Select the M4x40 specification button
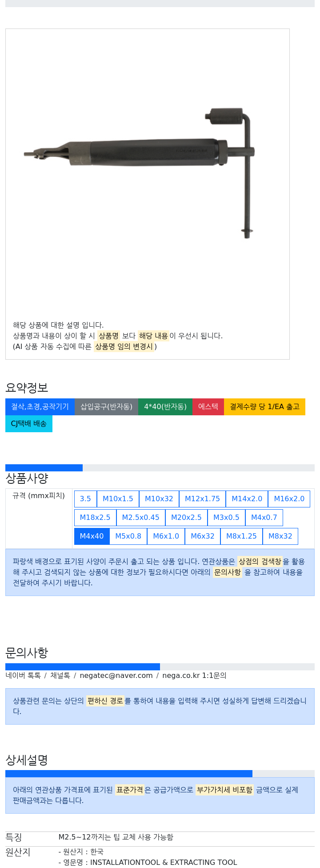The width and height of the screenshot is (320, 868). pos(92,536)
